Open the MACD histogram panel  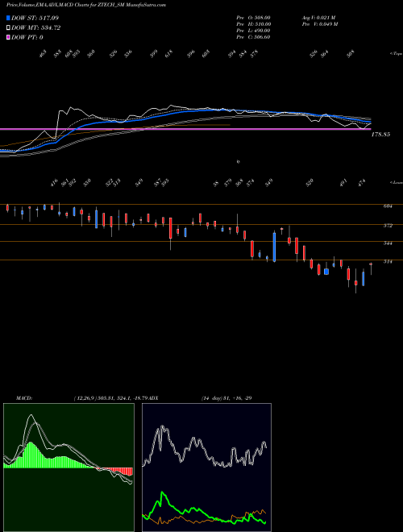tap(69, 468)
